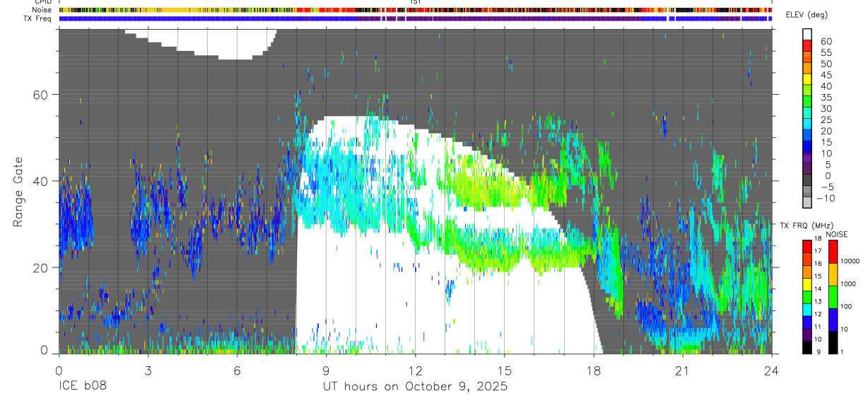The height and width of the screenshot is (401, 868).
Task: Click the yellow segment of the NOISE legend
Action: pos(833,274)
